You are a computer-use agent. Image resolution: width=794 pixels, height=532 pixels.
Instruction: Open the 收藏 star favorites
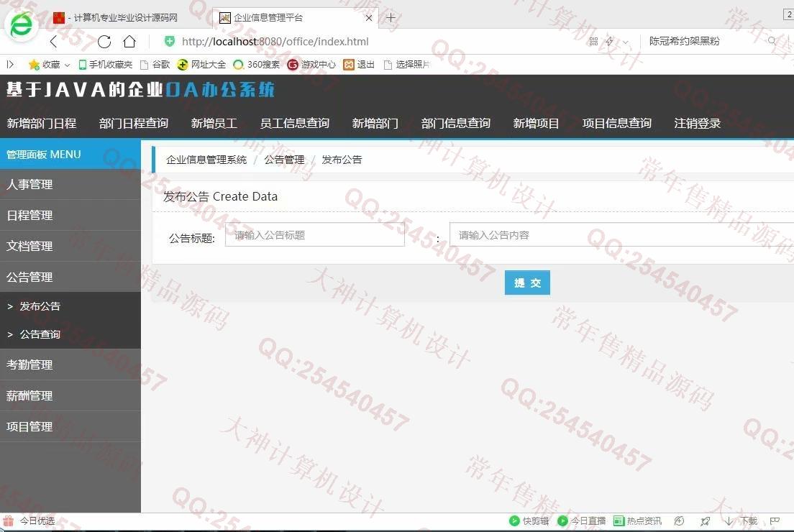click(44, 64)
